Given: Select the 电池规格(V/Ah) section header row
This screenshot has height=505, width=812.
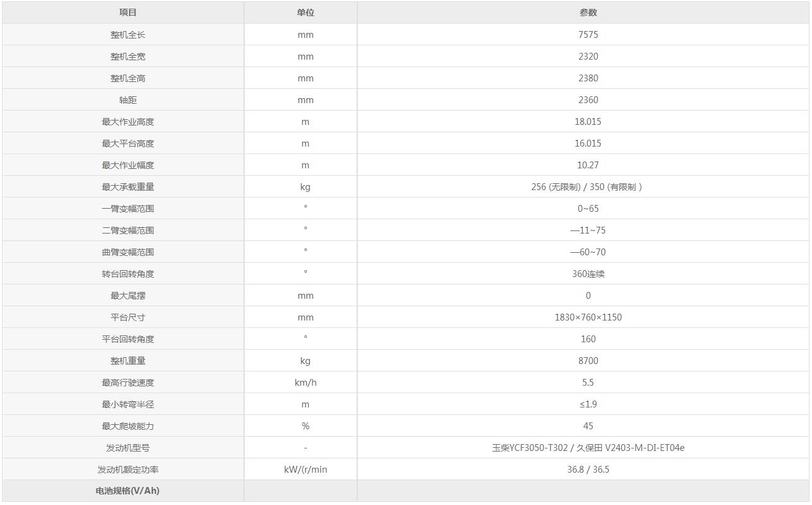Looking at the screenshot, I should tap(128, 491).
